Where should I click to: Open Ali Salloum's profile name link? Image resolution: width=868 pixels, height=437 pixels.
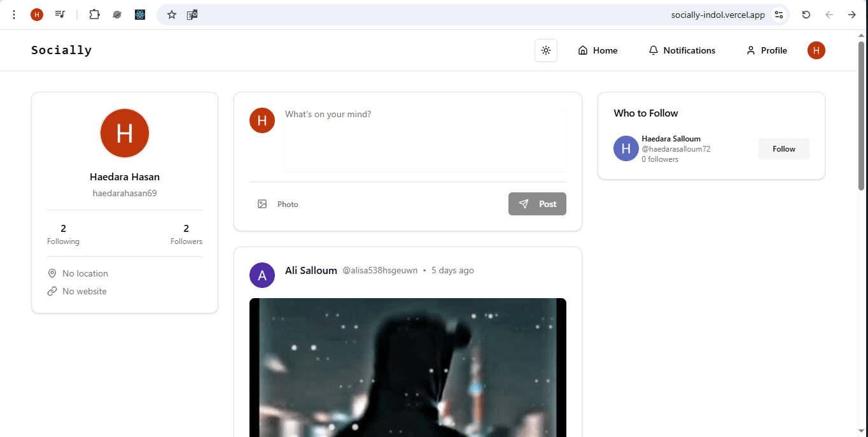(311, 271)
